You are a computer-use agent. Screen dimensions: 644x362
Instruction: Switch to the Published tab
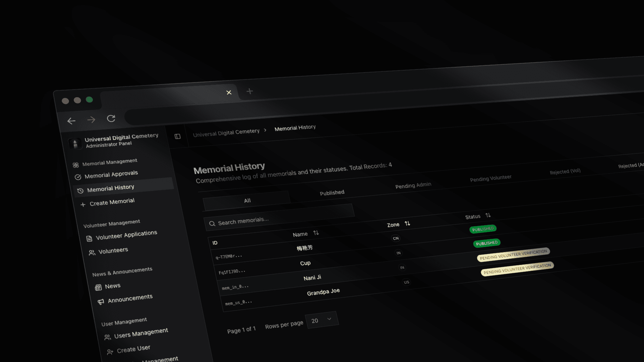332,192
